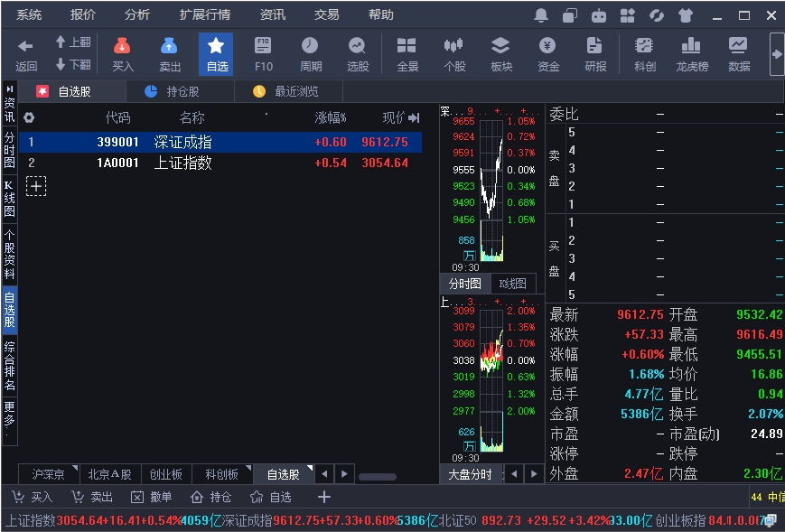785x532 pixels.
Task: Click right arrow beside 大盘分时
Action: tap(534, 473)
